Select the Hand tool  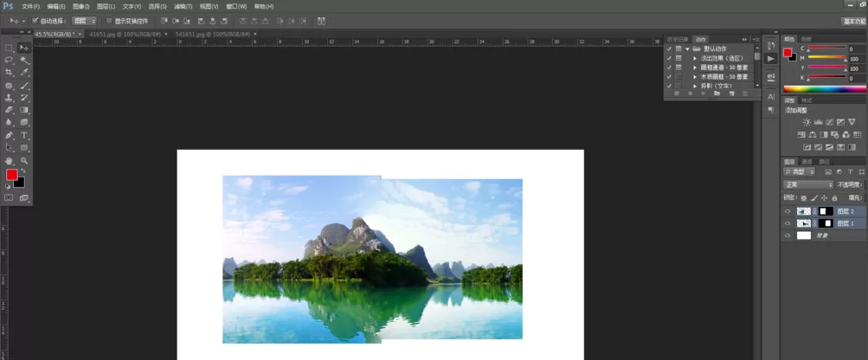point(9,161)
